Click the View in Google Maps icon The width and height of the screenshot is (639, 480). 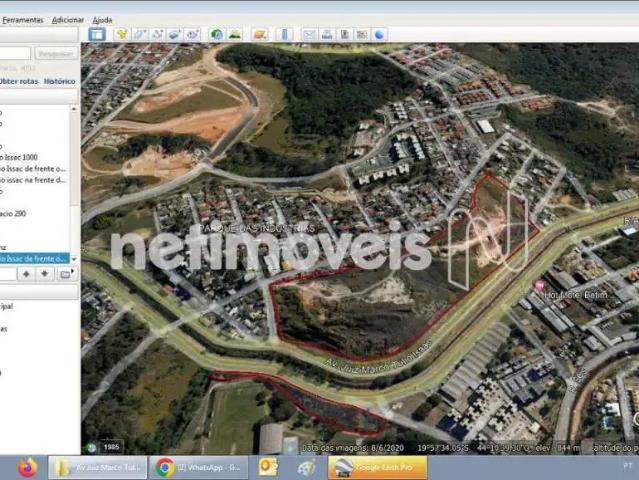tap(362, 35)
